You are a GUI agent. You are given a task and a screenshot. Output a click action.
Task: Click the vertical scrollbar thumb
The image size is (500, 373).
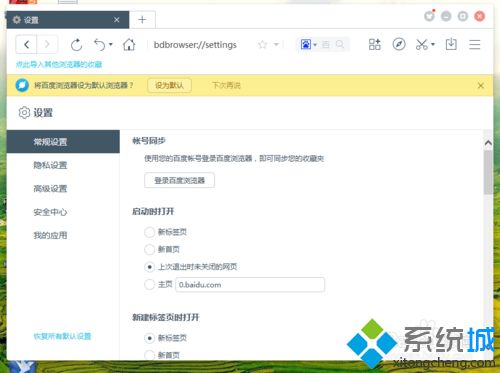point(488,172)
